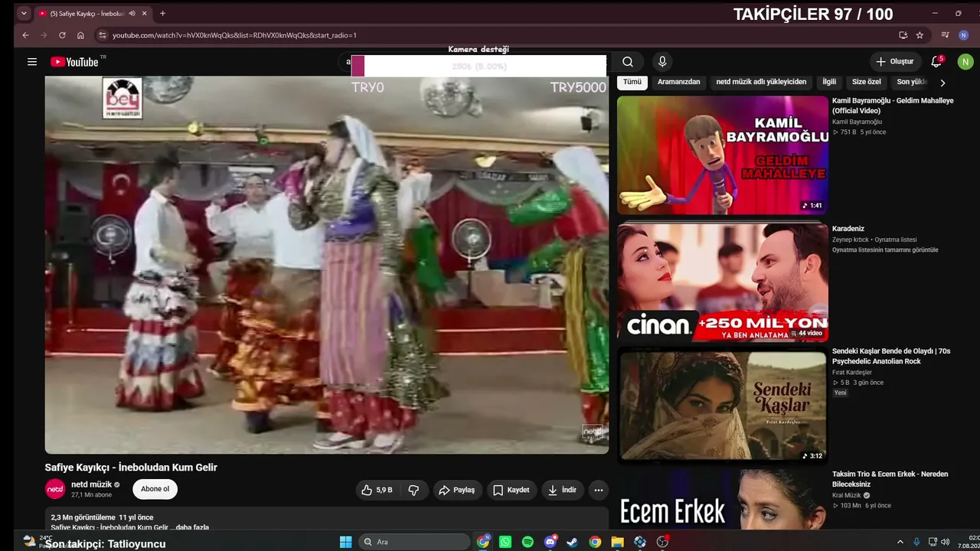This screenshot has height=551, width=980.
Task: Click the Fırat Kardeşler channel name
Action: pos(852,373)
